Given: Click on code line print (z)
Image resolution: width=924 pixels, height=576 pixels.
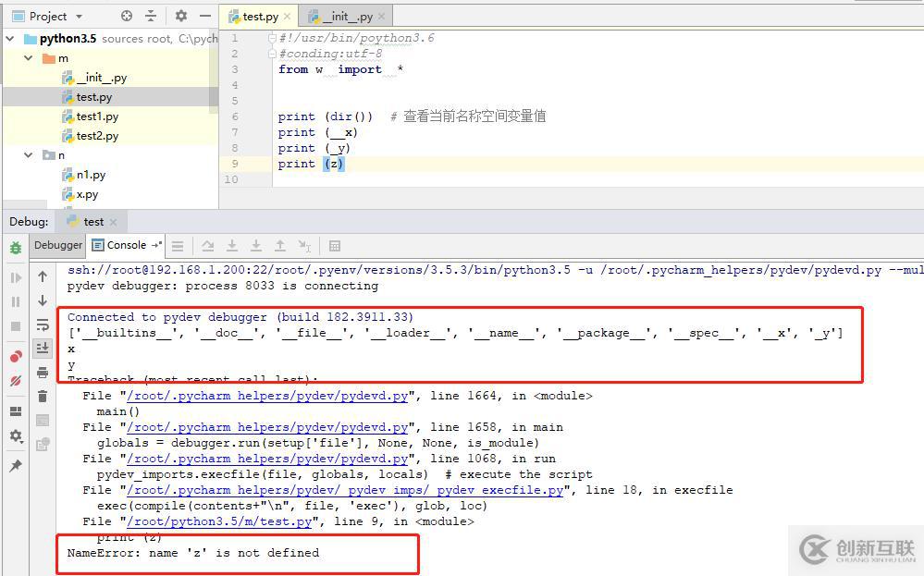Looking at the screenshot, I should point(311,164).
